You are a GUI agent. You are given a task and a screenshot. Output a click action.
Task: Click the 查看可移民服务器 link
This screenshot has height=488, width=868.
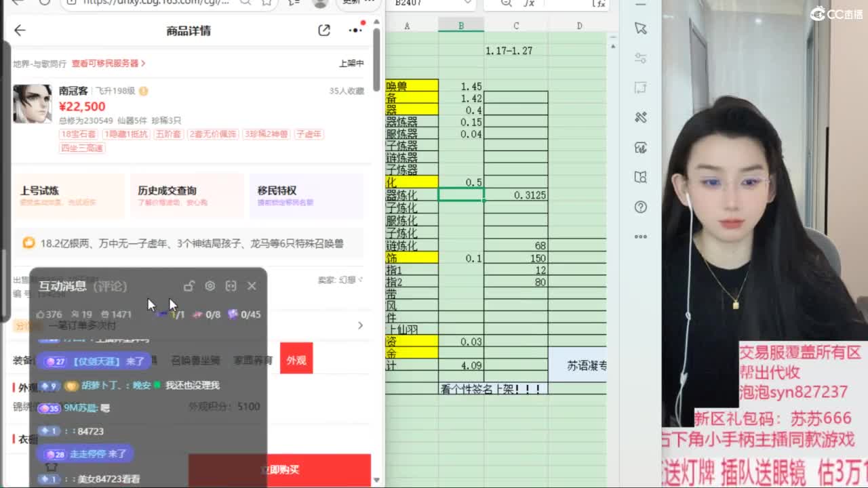[108, 63]
